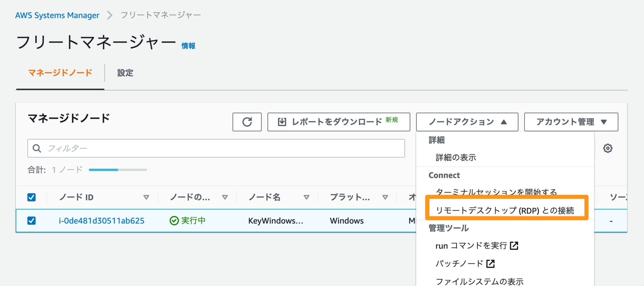Click the sort arrow on the ノード ID column
Image resolution: width=644 pixels, height=286 pixels.
pyautogui.click(x=147, y=197)
